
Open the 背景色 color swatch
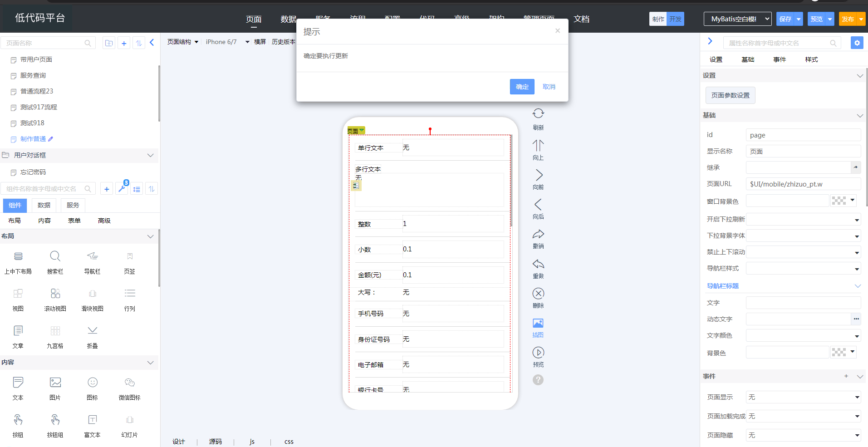click(x=843, y=352)
